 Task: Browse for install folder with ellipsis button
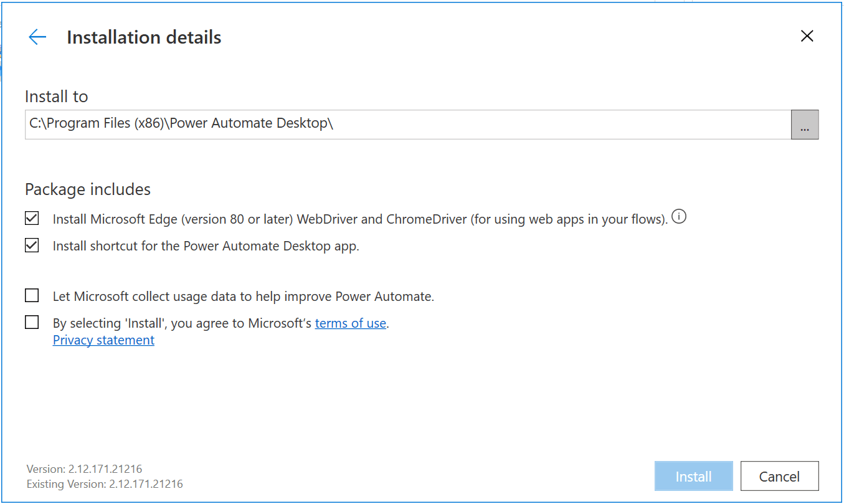(x=805, y=125)
